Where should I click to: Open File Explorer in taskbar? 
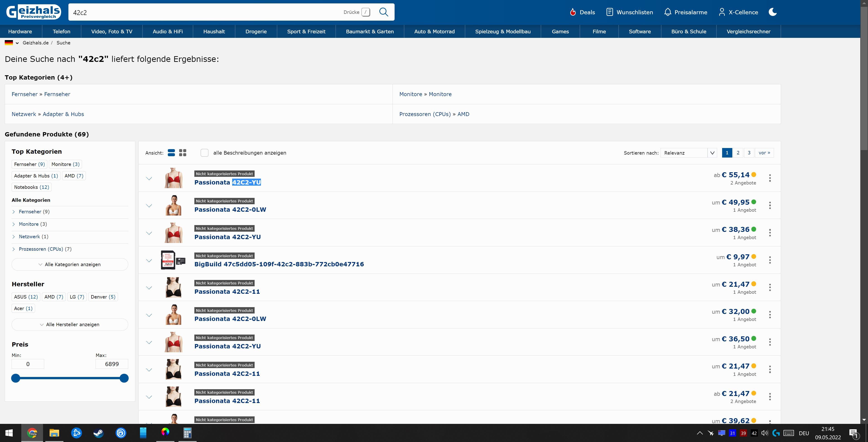(54, 433)
